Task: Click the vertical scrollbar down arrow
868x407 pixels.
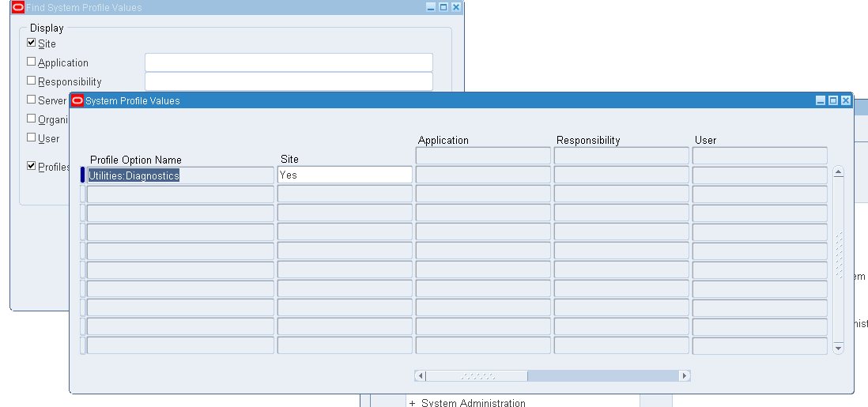Action: click(x=838, y=349)
